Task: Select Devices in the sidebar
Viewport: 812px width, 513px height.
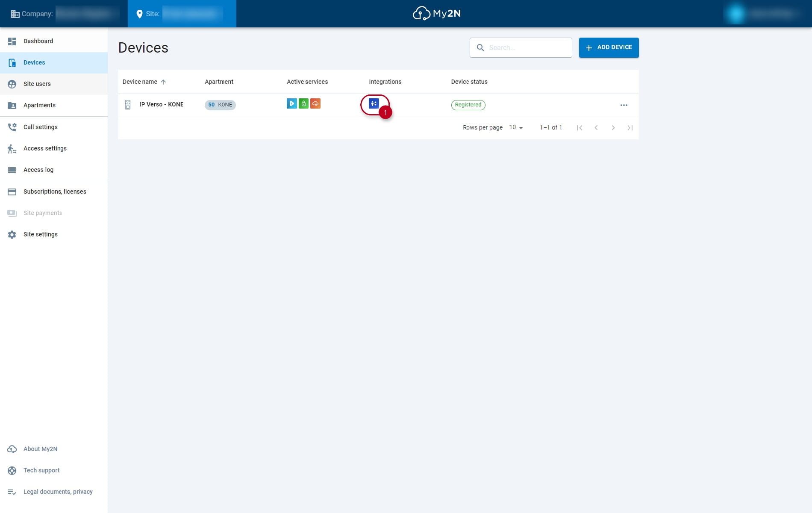Action: [x=54, y=62]
